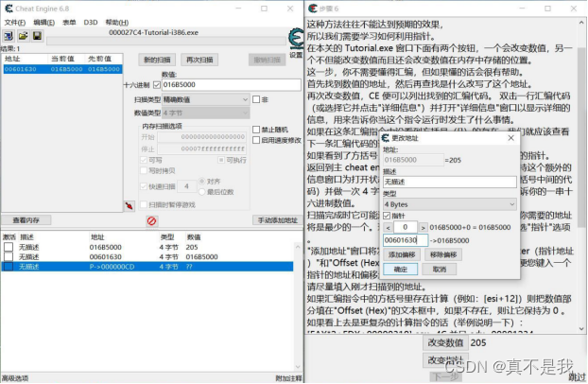Toggle activate checkbox for row 016B5000
Screen dimensions: 588x384
tap(9, 247)
